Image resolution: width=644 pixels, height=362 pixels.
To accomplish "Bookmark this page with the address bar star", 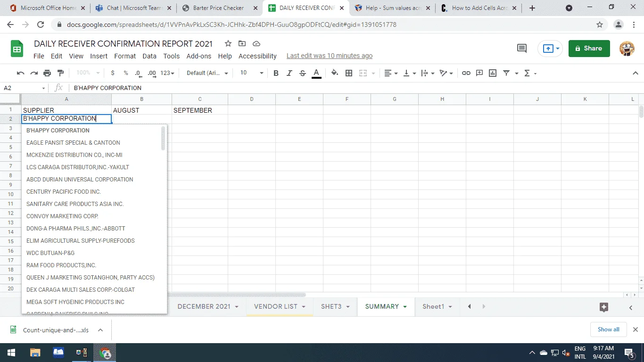I will (600, 25).
